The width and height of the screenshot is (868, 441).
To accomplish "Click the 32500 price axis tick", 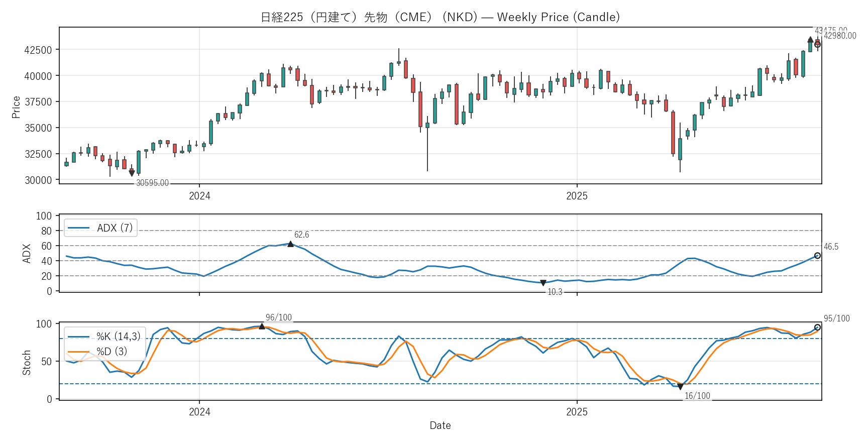I will (x=38, y=154).
